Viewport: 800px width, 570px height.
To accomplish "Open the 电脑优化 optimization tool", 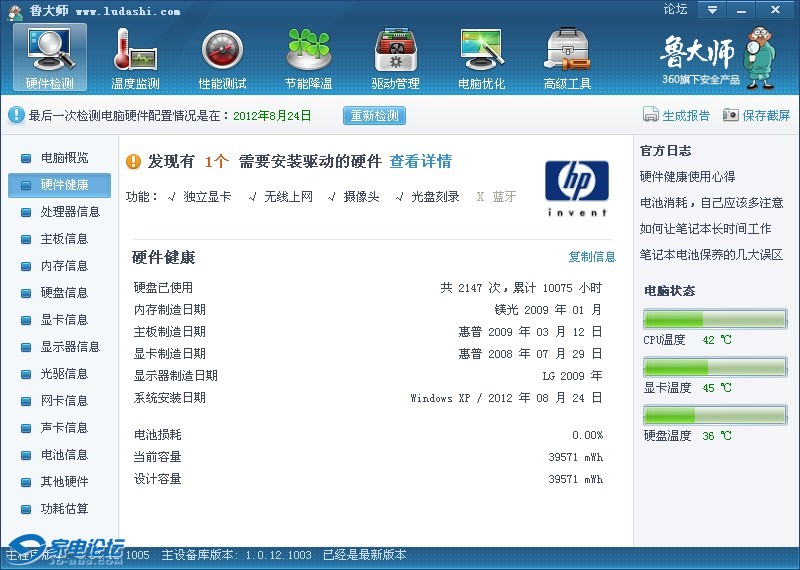I will click(482, 58).
